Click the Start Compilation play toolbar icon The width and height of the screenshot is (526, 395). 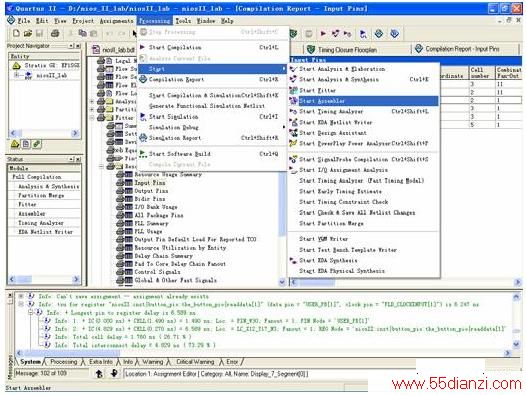coord(323,34)
